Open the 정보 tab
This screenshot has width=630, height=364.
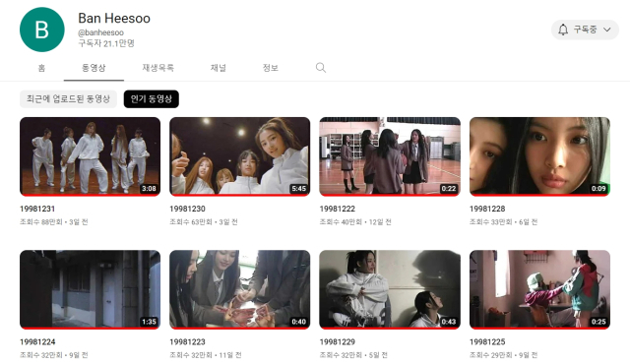point(271,68)
